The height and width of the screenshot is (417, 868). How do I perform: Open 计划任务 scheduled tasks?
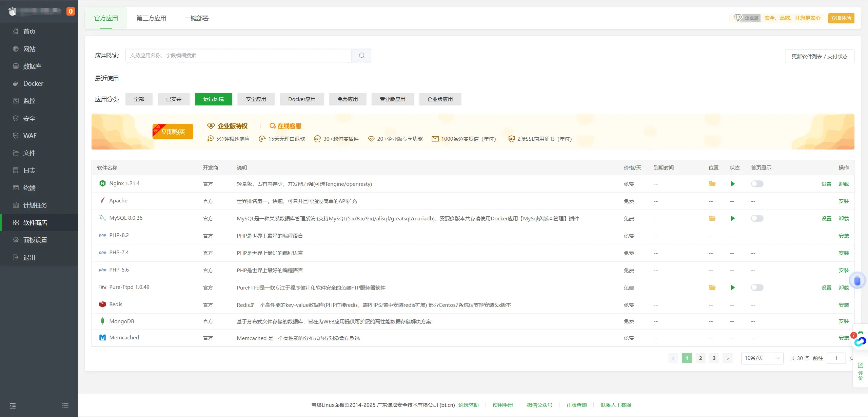point(39,205)
